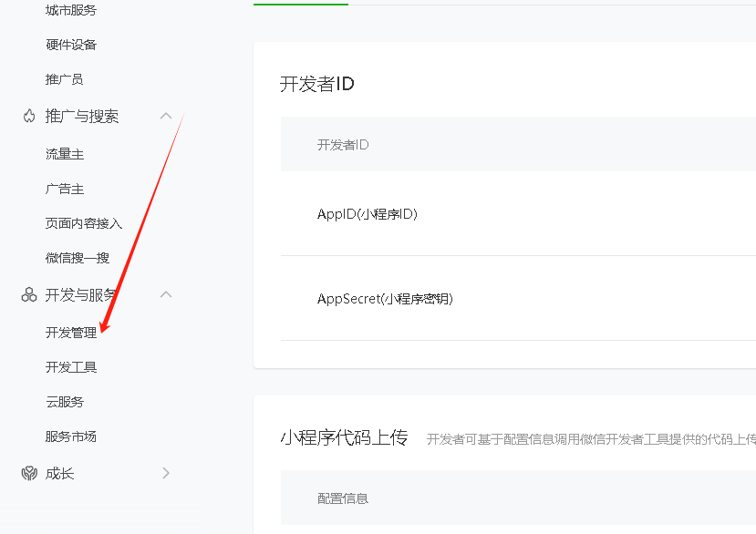
Task: Click the AppID(小程序ID) row label
Action: point(367,214)
